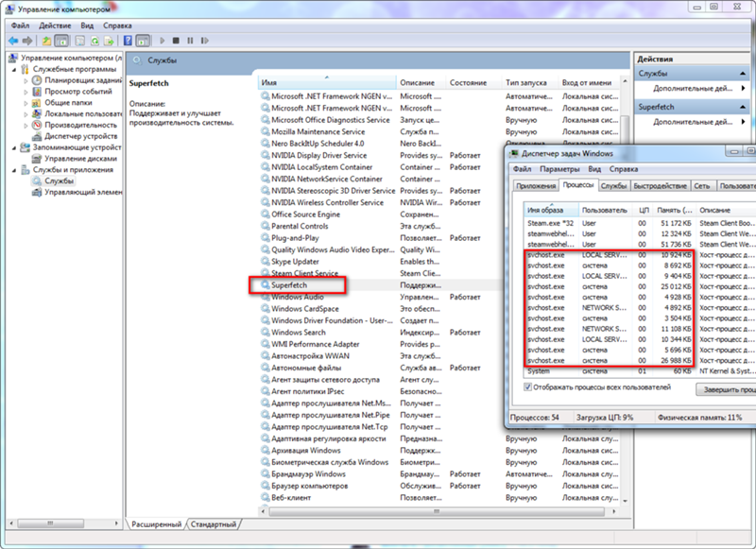
Task: Click the Завершить процесс button
Action: [726, 389]
